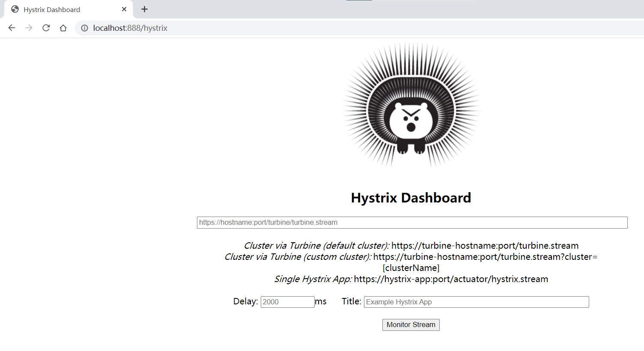
Task: Click the Hystrix Dashboard heading
Action: click(411, 198)
